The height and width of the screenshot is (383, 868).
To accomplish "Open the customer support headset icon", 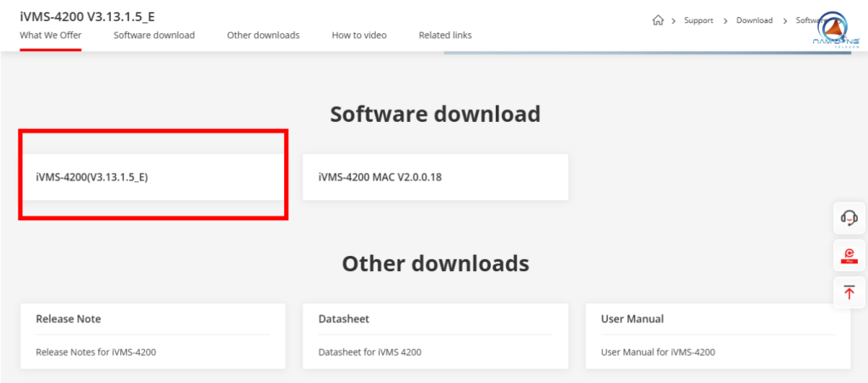I will pos(849,218).
